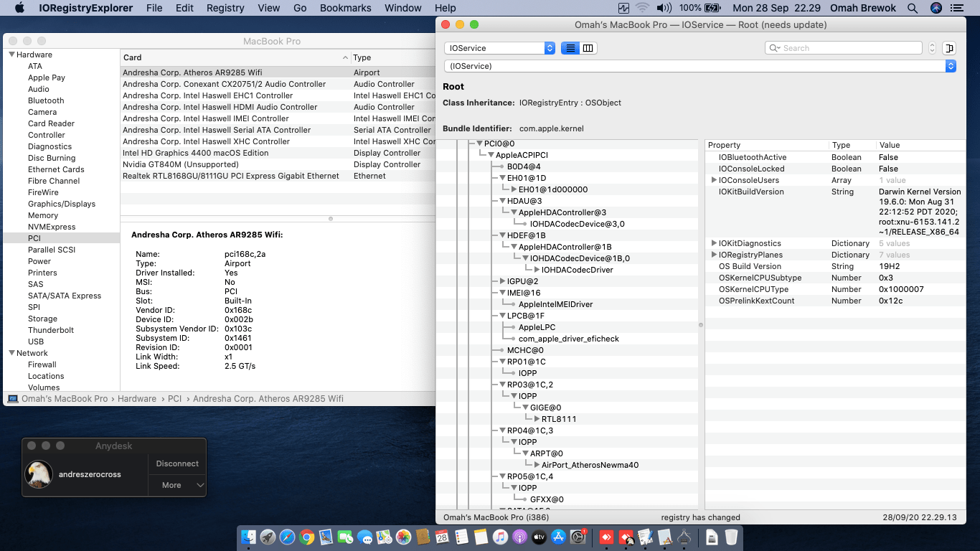Open More options in Anydesk window

click(177, 485)
